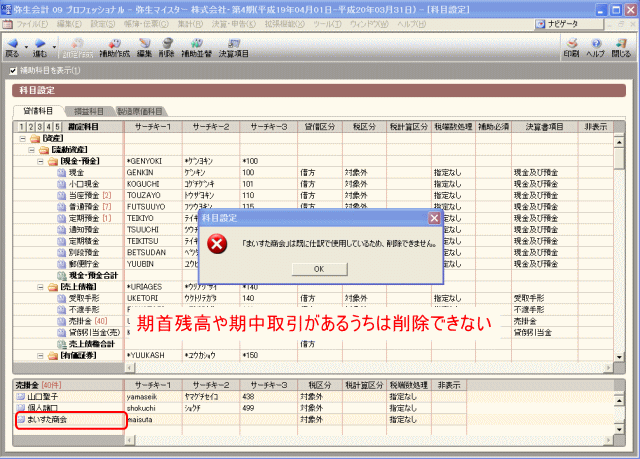Click the icon beside 普通預金 account

pyautogui.click(x=62, y=207)
